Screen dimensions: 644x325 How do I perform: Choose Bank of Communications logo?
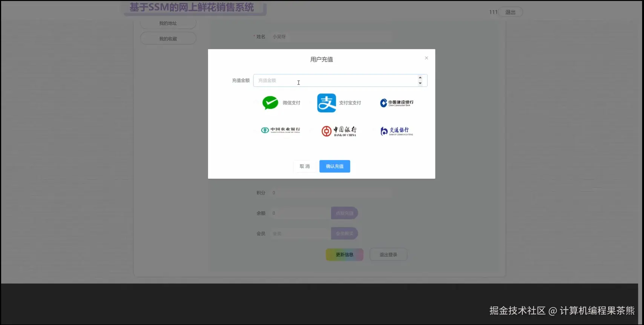tap(397, 131)
